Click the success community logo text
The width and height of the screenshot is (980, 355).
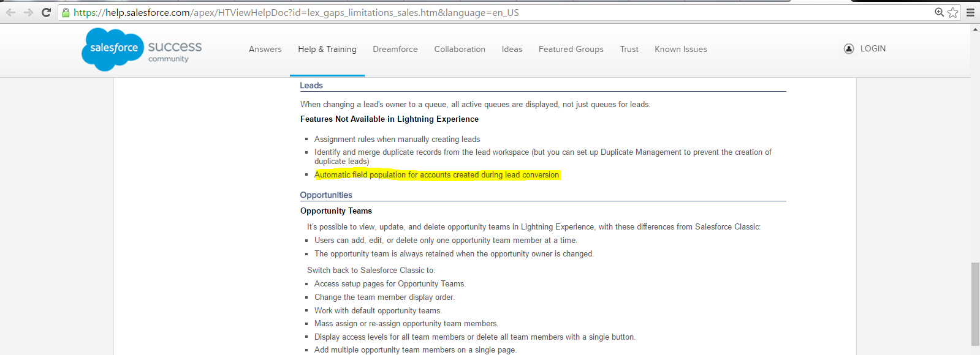[175, 51]
